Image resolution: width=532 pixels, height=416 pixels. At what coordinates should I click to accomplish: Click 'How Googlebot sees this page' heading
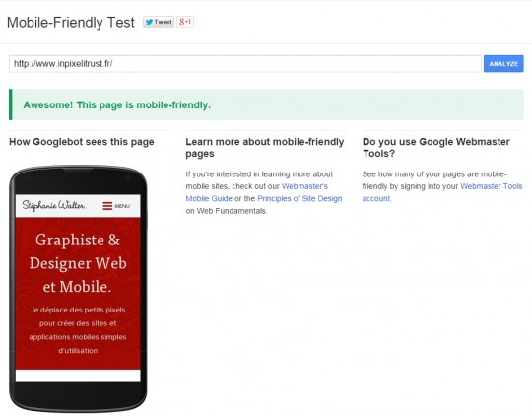pyautogui.click(x=82, y=142)
